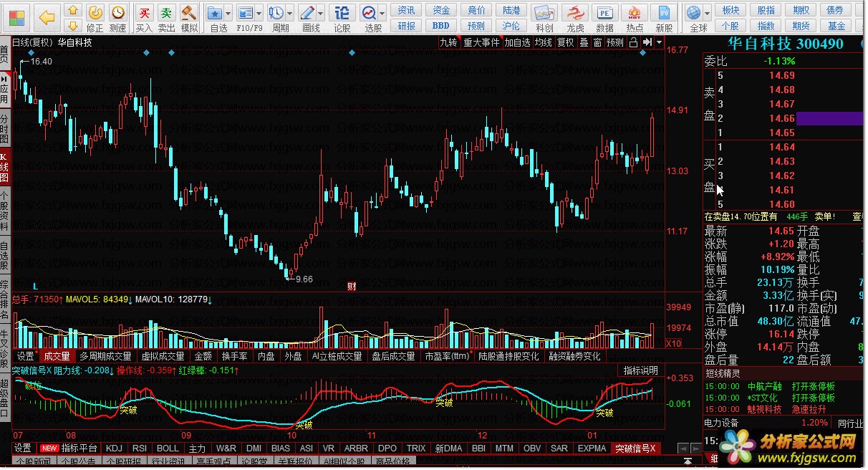Click the yellow up arrow icon
The image size is (868, 470).
[72, 11]
